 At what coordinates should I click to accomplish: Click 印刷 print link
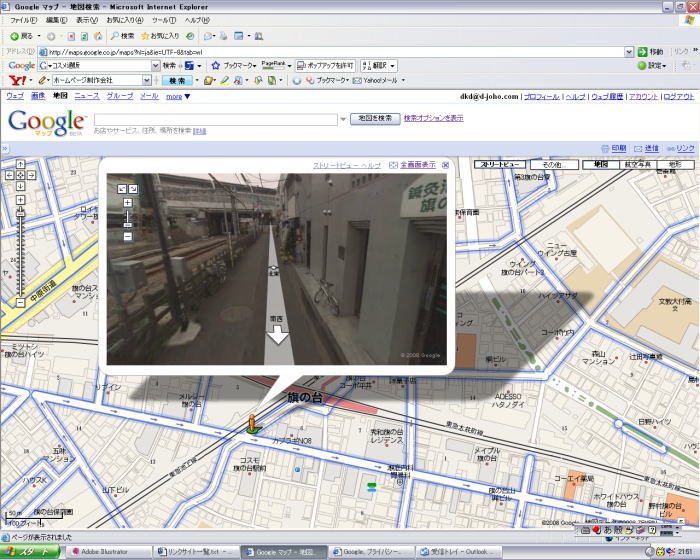point(618,148)
